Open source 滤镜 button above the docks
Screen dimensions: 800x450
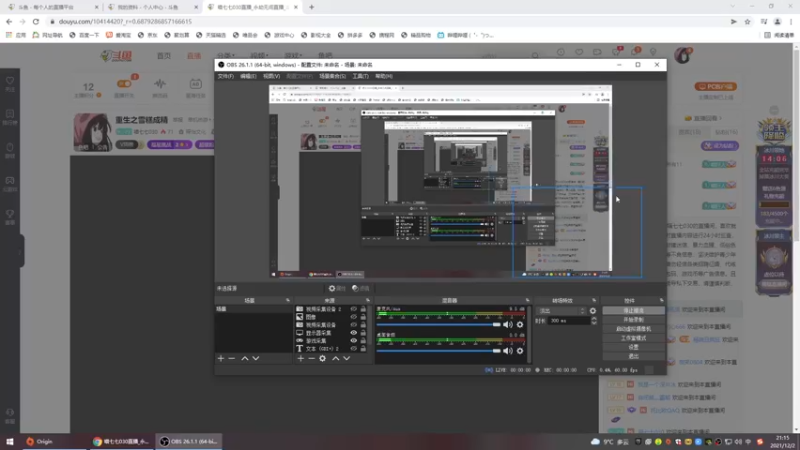(361, 288)
